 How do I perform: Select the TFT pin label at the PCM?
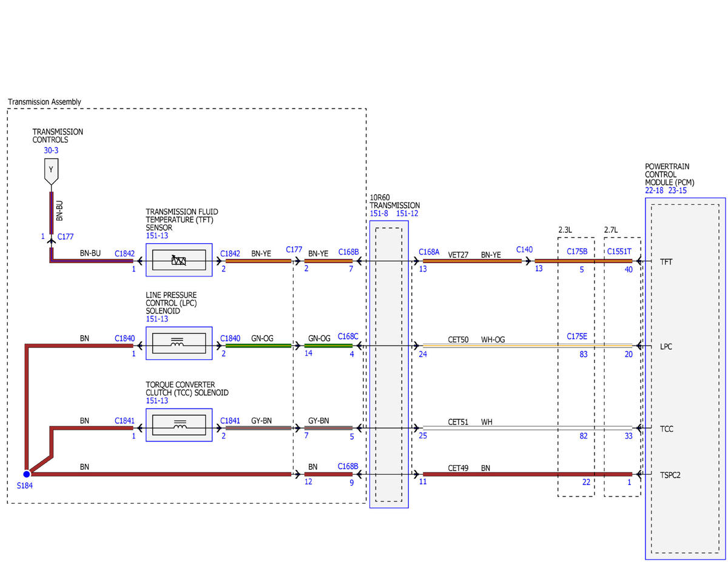[x=666, y=262]
